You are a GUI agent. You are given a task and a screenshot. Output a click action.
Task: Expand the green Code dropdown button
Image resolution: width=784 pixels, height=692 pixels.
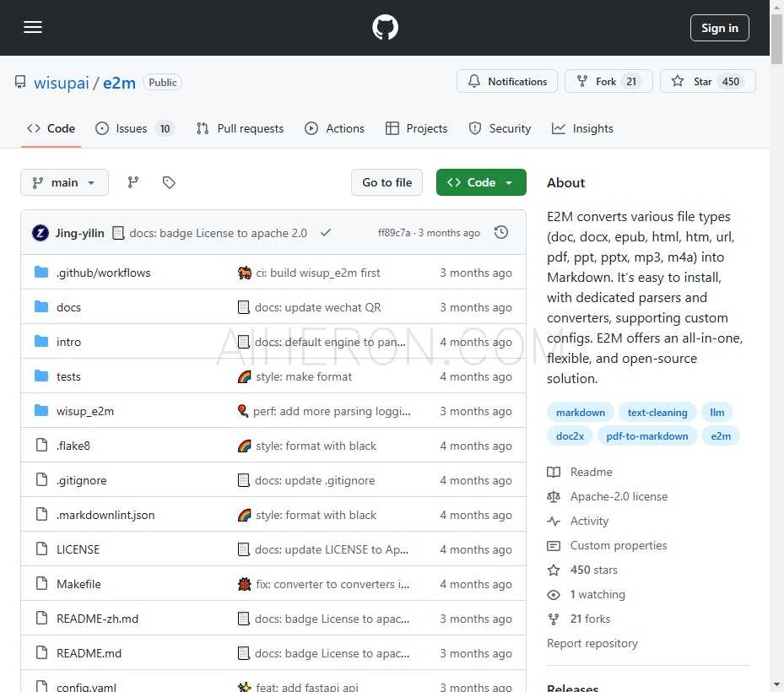[481, 182]
